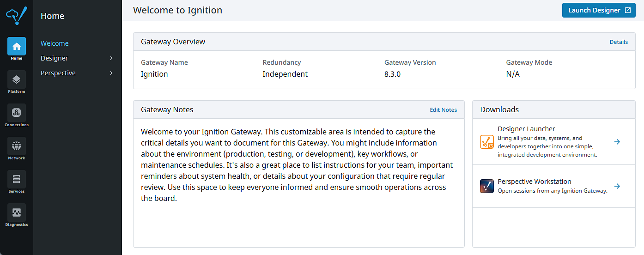Click the Gateway Version label
Image resolution: width=644 pixels, height=255 pixels.
410,62
